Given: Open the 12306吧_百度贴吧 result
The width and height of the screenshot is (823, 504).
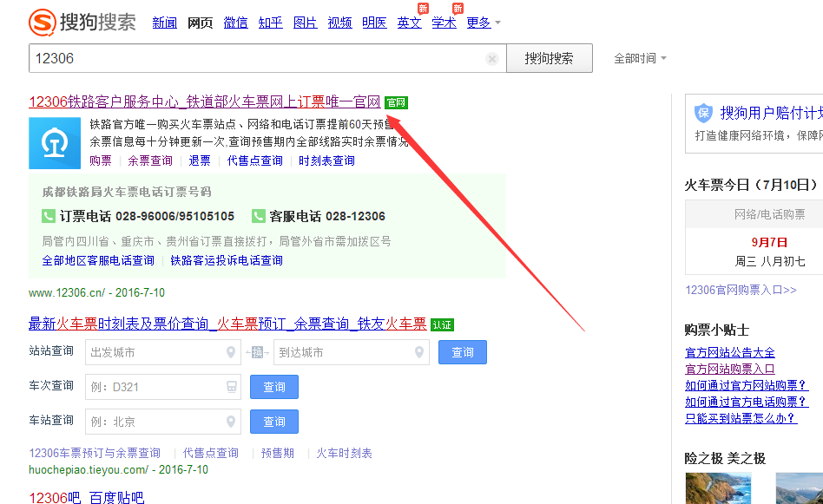Looking at the screenshot, I should point(87,497).
